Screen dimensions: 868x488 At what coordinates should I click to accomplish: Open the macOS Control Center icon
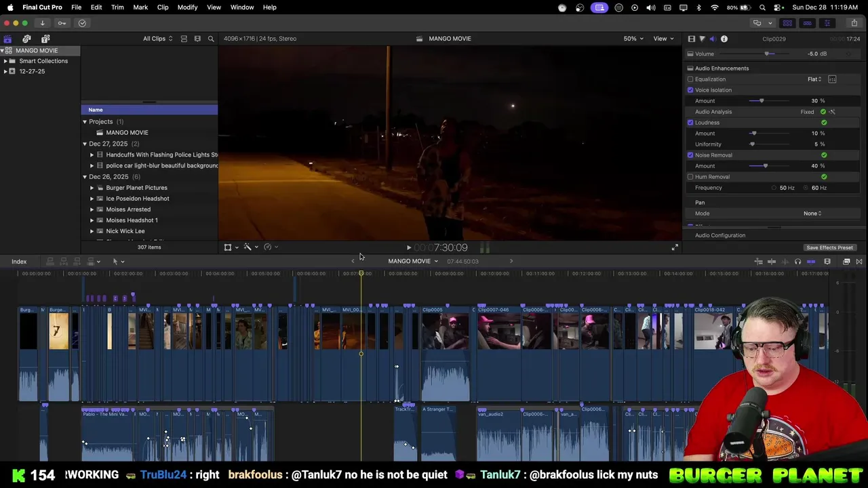[776, 7]
